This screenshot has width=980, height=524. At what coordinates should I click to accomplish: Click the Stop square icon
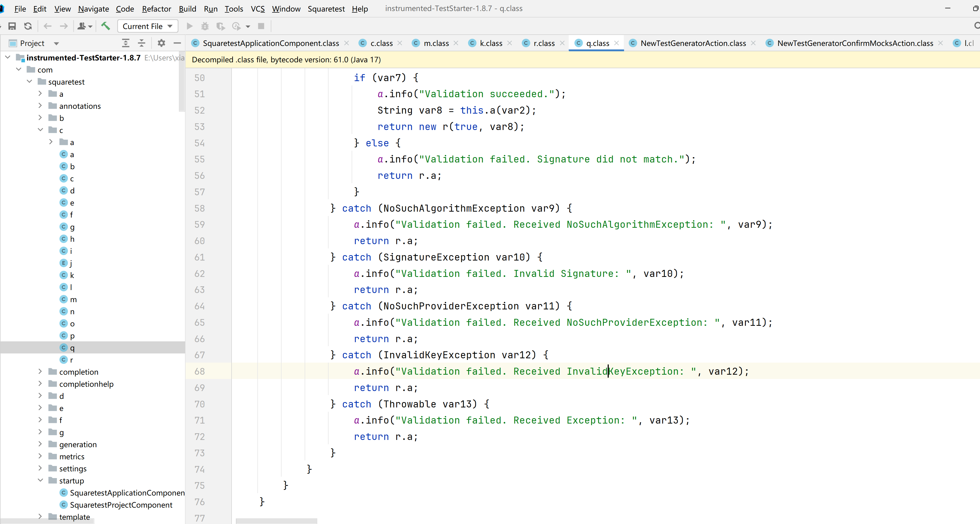click(261, 26)
